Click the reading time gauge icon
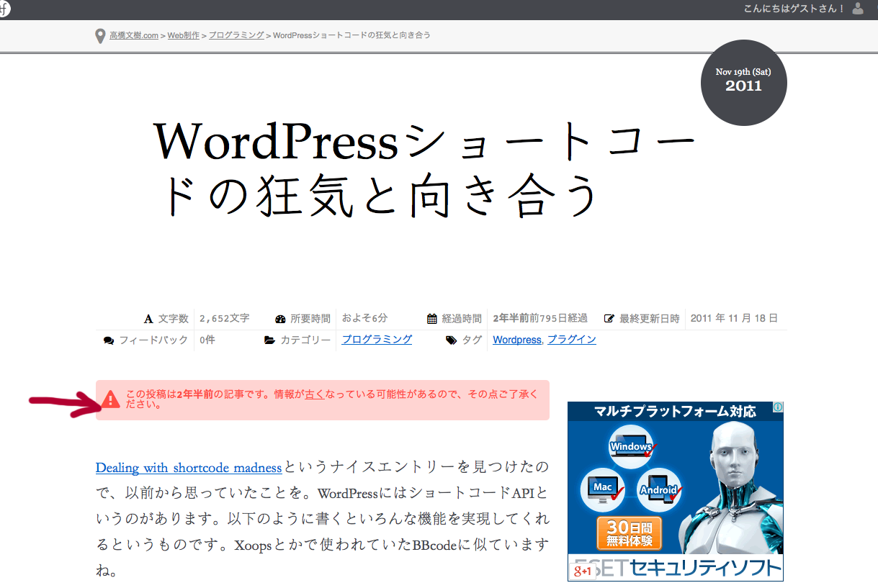Viewport: 878px width, 588px height. tap(281, 319)
